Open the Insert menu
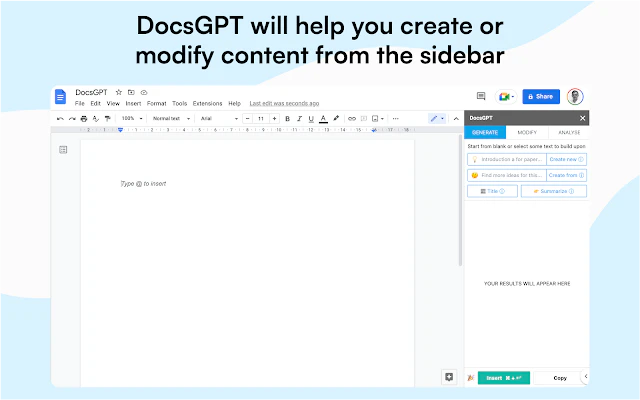 pos(133,104)
